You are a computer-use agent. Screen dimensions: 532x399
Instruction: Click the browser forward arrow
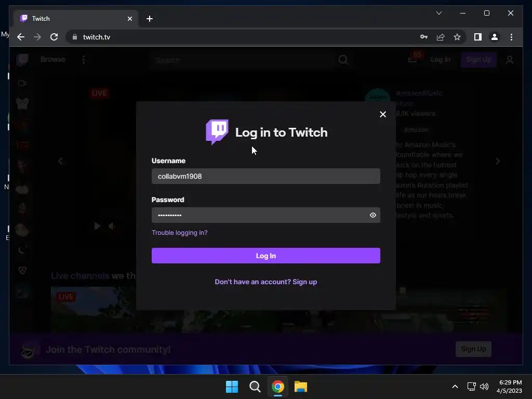37,37
